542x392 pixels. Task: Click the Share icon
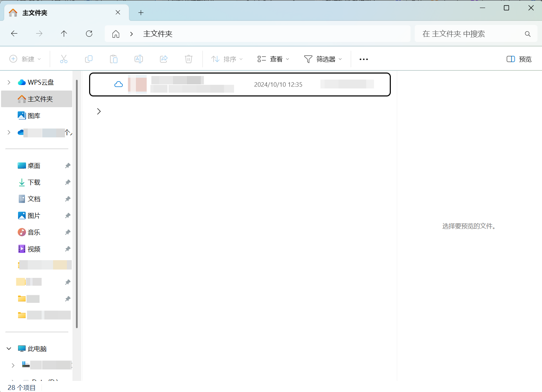tap(164, 59)
